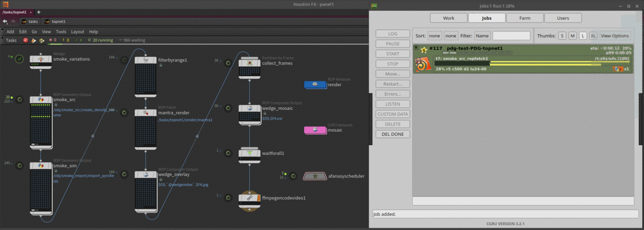Viewport: 644px width, 230px height.
Task: Select the filterbyrange1 node icon
Action: coord(146,61)
